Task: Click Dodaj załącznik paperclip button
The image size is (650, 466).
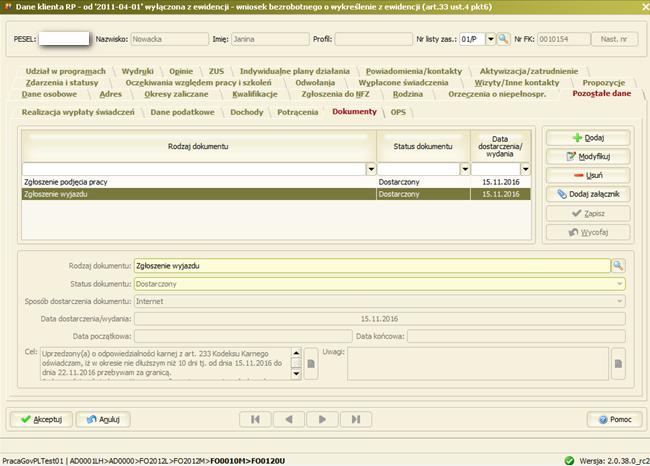Action: click(588, 194)
